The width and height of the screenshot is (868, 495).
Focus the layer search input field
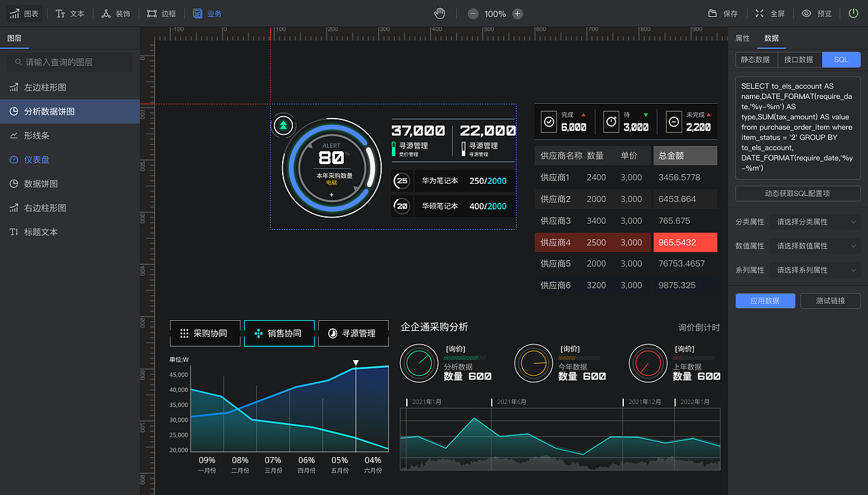tap(70, 62)
